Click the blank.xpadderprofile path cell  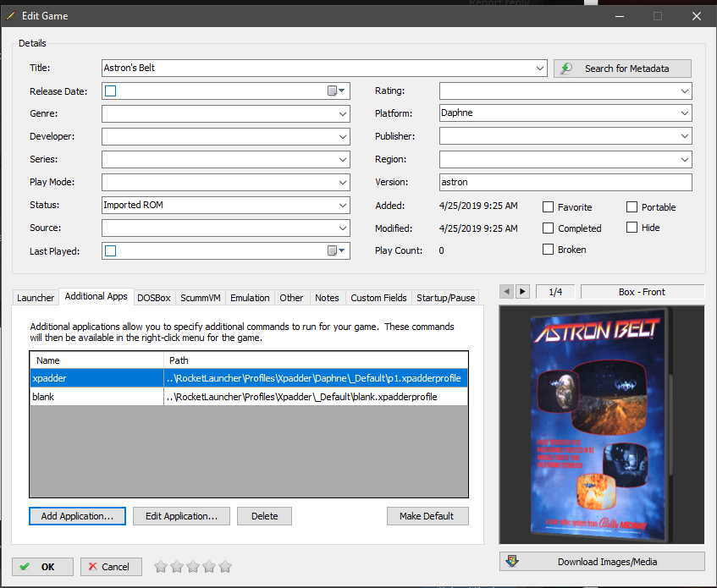[316, 397]
